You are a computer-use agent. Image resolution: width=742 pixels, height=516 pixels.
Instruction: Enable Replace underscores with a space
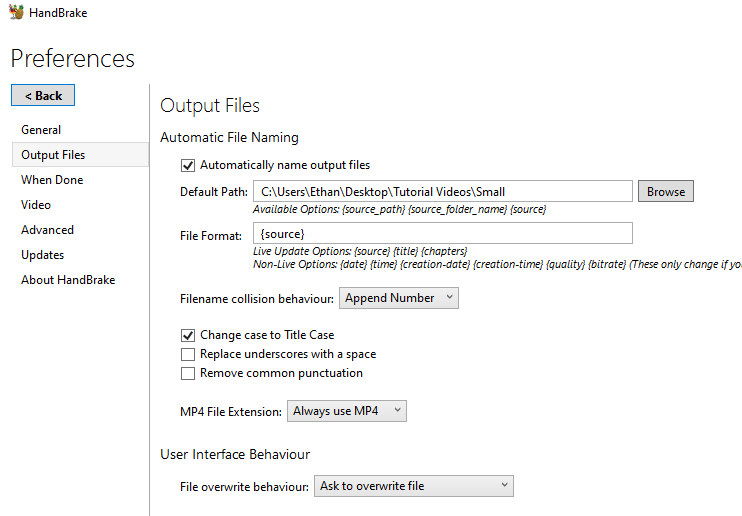coord(188,354)
